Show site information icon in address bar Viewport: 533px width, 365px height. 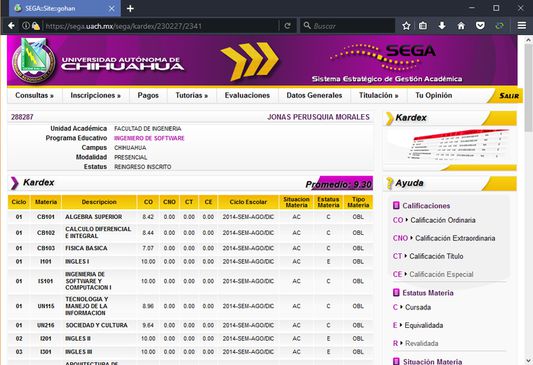coord(26,26)
